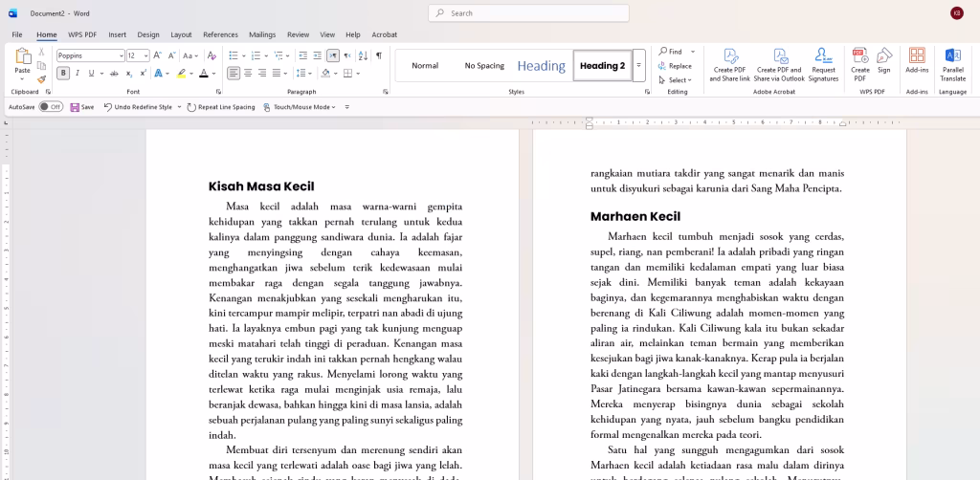Switch to the Review tab
The image size is (980, 480).
click(x=299, y=35)
